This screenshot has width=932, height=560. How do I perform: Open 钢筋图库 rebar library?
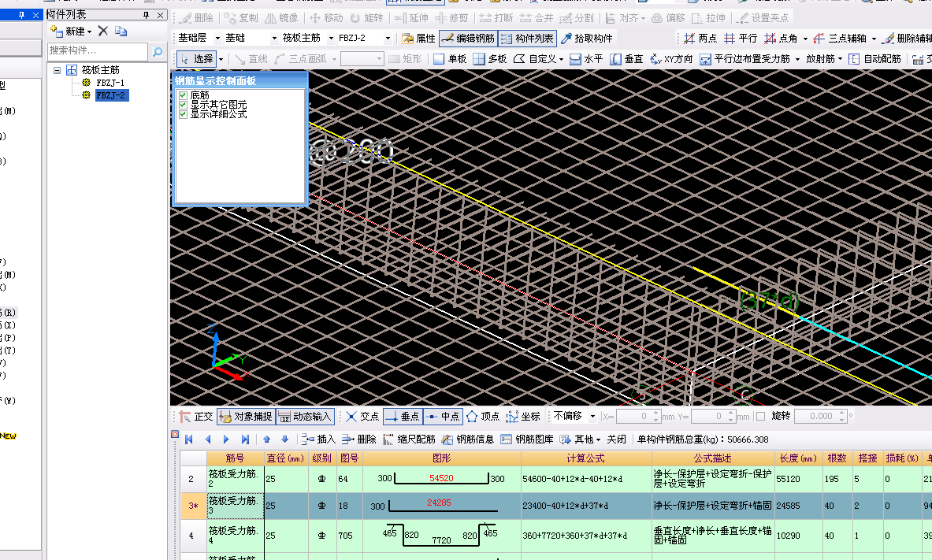click(x=526, y=439)
